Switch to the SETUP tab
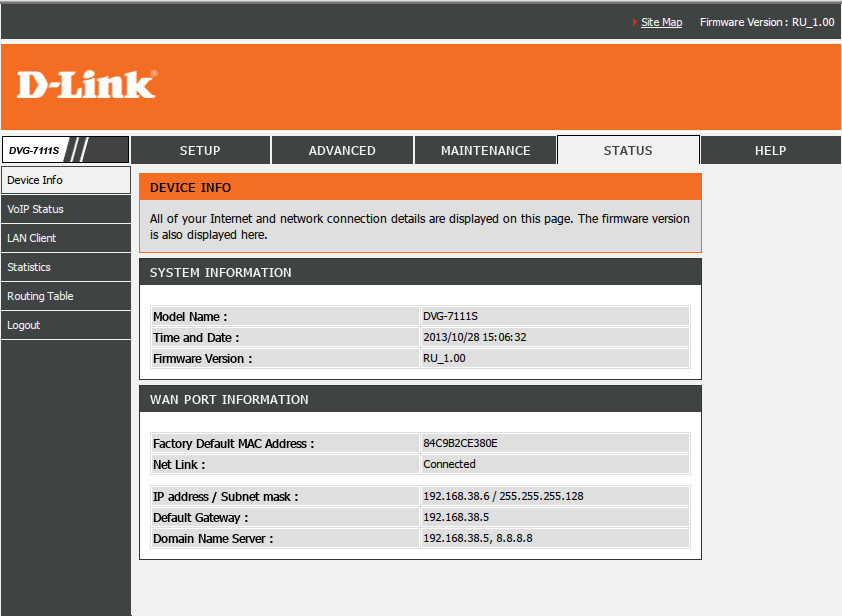The width and height of the screenshot is (842, 616). [200, 150]
